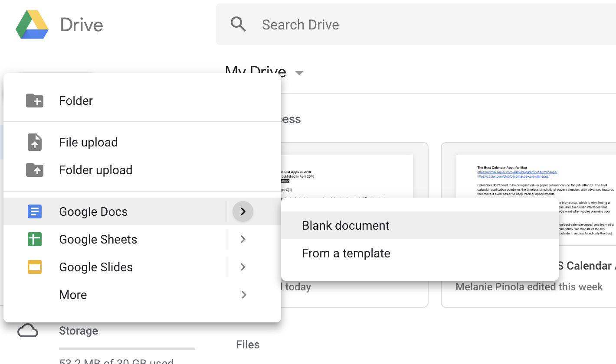Image resolution: width=616 pixels, height=364 pixels.
Task: Click the Folder upload icon
Action: tap(35, 170)
